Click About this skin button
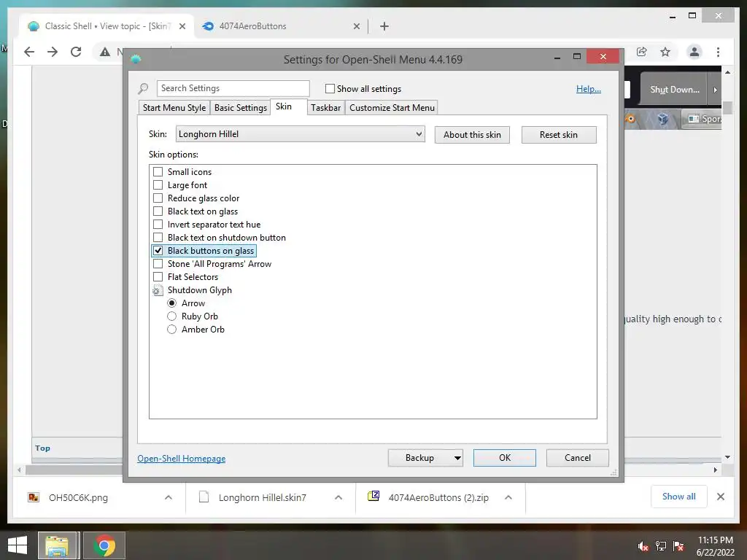This screenshot has width=747, height=560. pyautogui.click(x=472, y=135)
